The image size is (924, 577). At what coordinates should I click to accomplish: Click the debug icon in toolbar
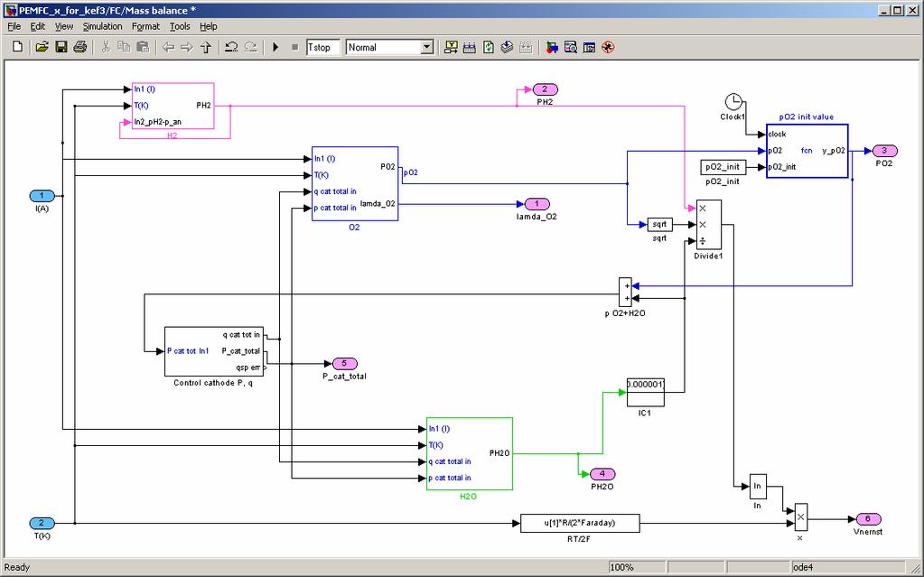(x=608, y=47)
